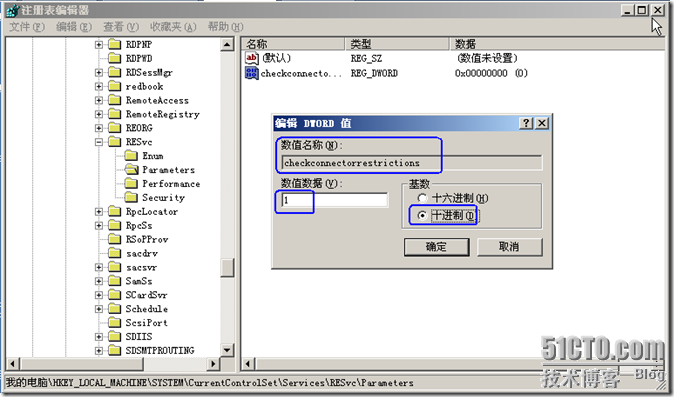Click the open Parameters folder icon
The height and width of the screenshot is (397, 674).
131,169
